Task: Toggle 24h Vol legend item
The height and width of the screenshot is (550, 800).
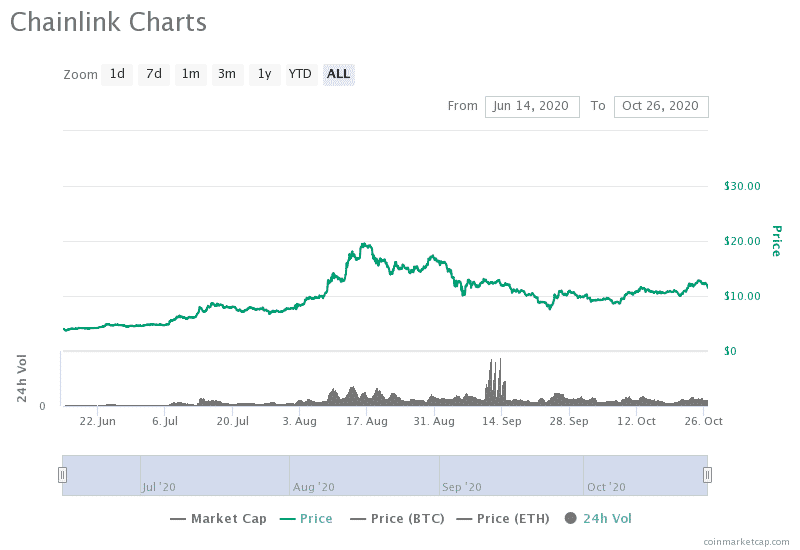Action: 598,518
